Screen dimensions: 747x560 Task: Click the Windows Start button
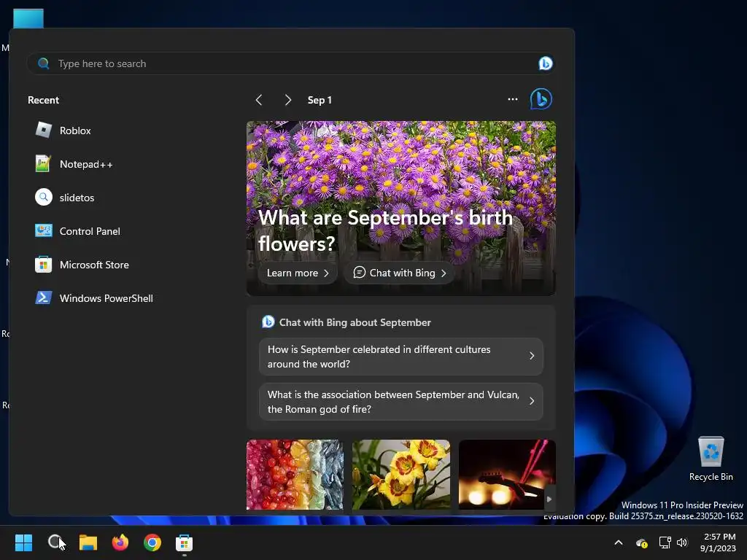[23, 542]
